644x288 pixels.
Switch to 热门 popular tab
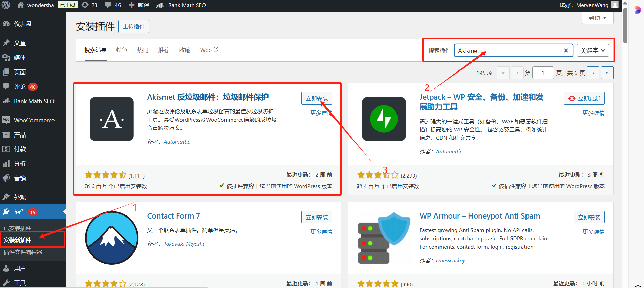tap(143, 50)
